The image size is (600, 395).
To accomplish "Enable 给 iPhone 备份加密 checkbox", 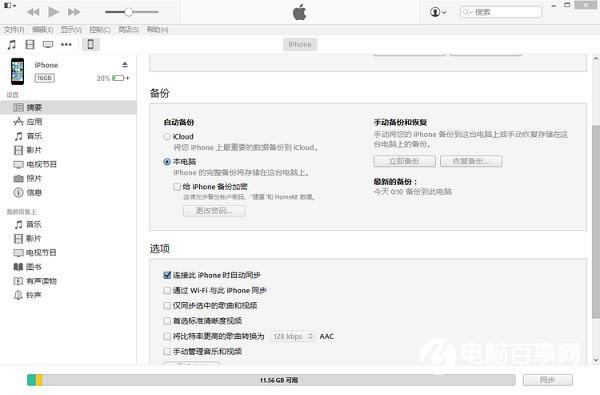I will (x=177, y=187).
